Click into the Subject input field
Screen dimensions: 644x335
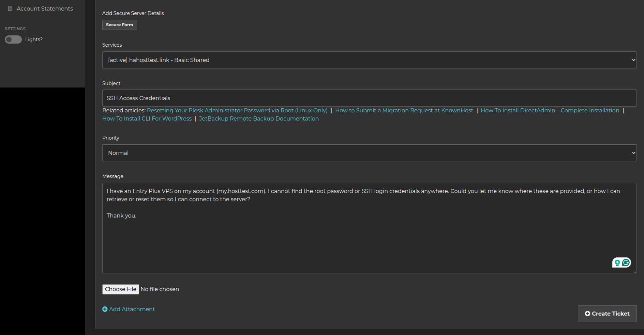369,98
